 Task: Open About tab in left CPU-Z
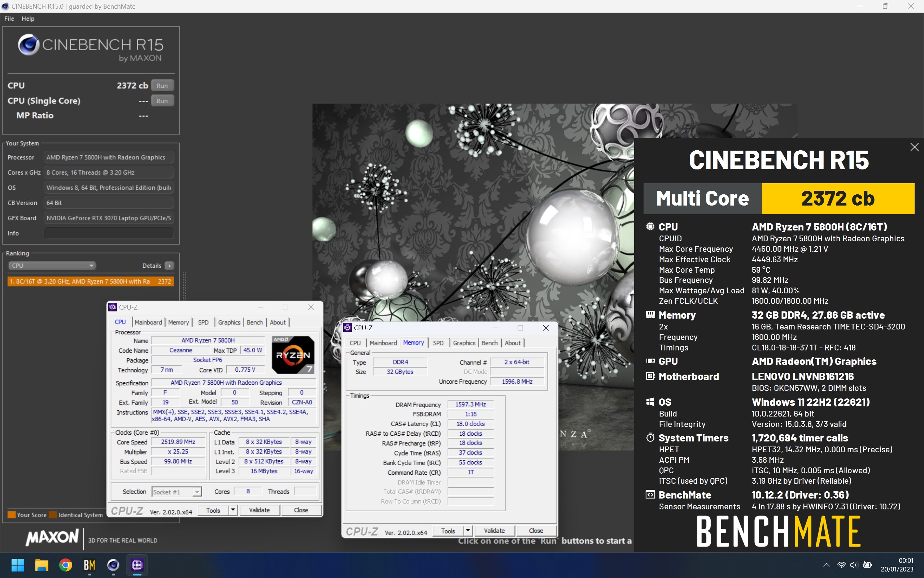coord(278,322)
